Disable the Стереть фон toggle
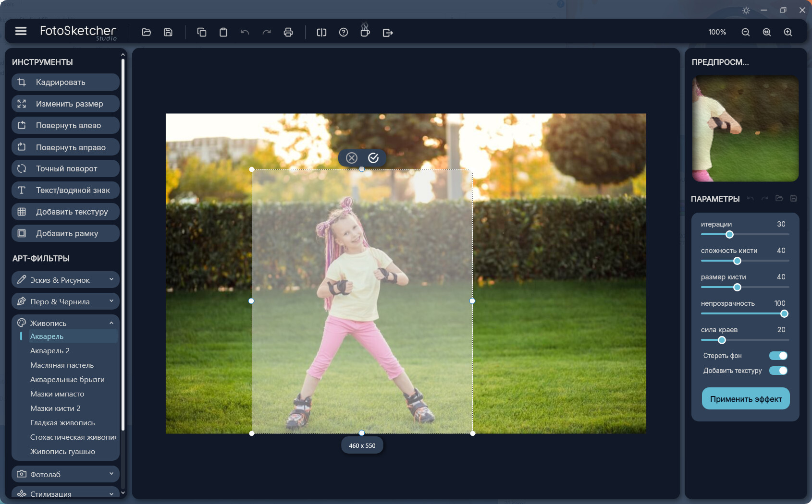 tap(778, 356)
